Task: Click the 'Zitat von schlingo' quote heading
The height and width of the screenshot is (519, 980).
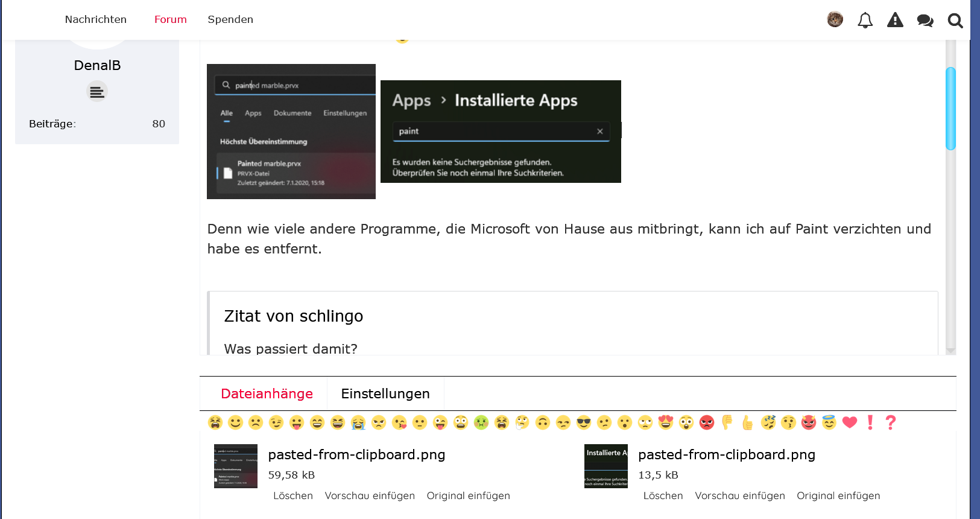Action: pyautogui.click(x=294, y=316)
